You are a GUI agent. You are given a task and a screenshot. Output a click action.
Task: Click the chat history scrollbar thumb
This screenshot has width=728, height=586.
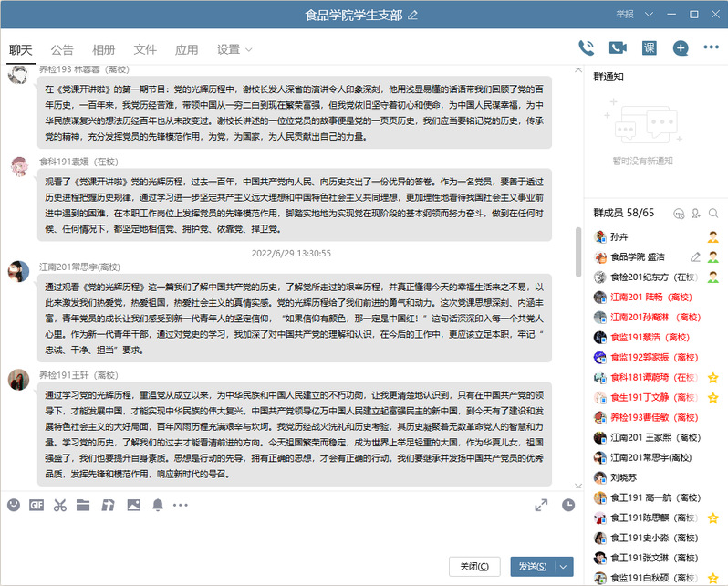(578, 252)
